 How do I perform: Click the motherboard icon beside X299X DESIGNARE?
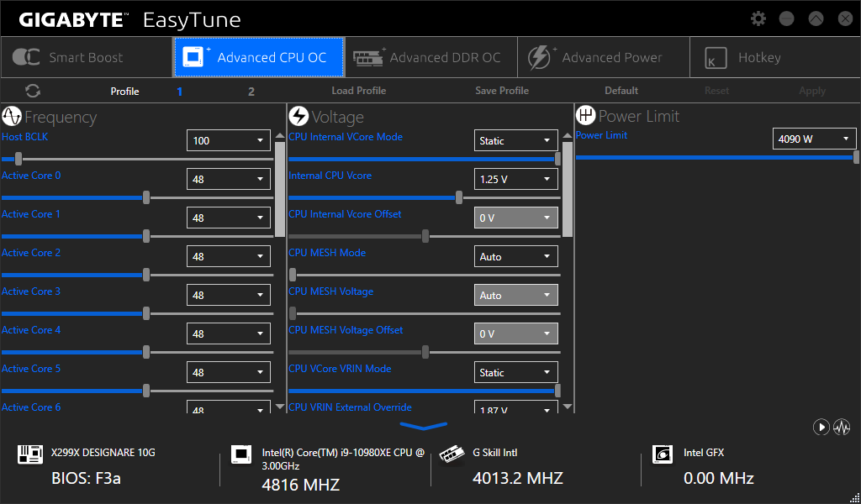coord(30,454)
